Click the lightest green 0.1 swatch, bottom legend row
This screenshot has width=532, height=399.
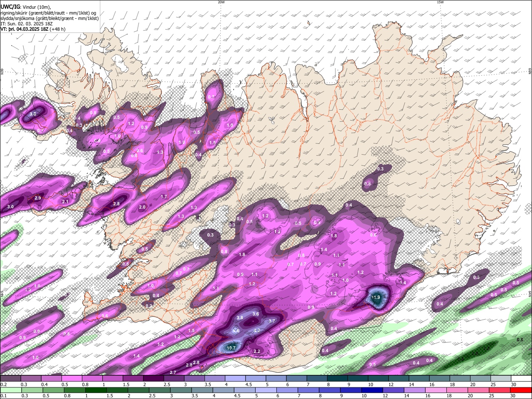pos(11,390)
